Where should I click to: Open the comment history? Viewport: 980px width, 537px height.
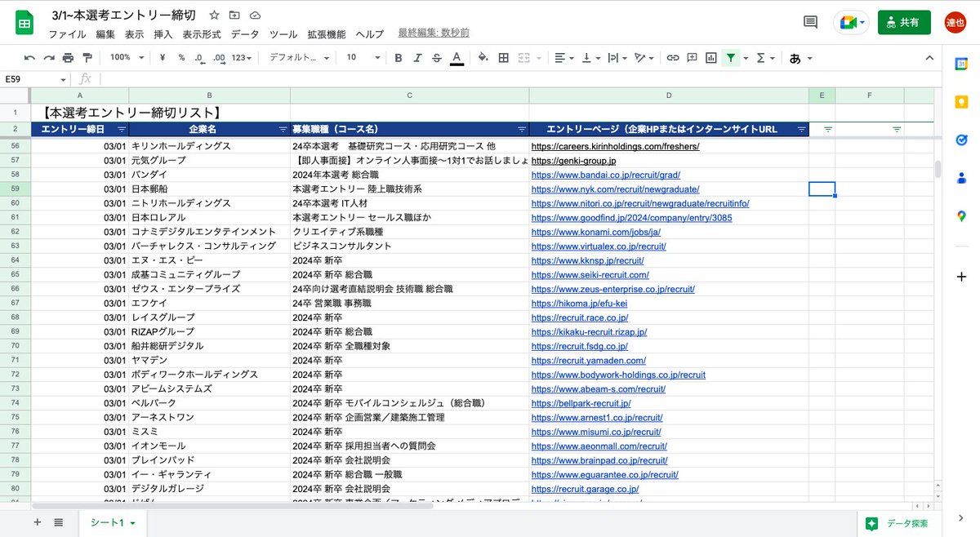point(810,22)
